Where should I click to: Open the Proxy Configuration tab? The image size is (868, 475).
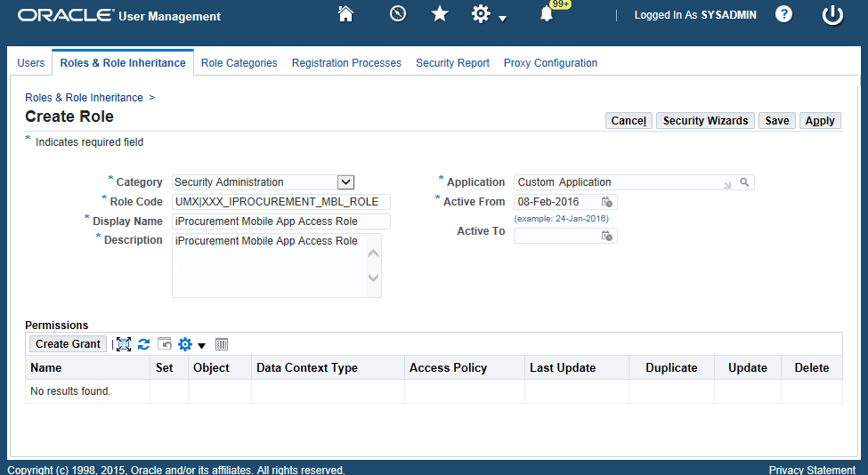coord(550,63)
